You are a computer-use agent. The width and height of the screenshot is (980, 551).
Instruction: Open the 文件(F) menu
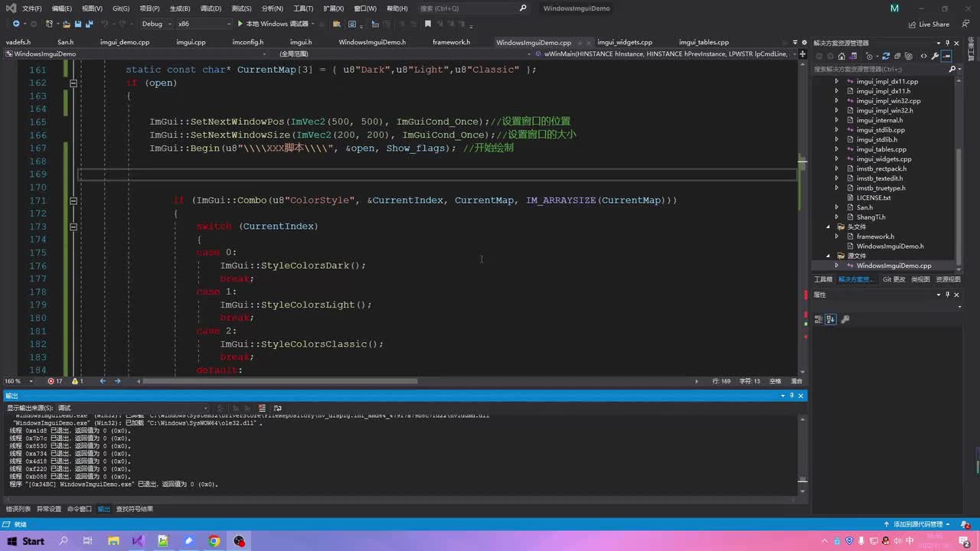(32, 8)
